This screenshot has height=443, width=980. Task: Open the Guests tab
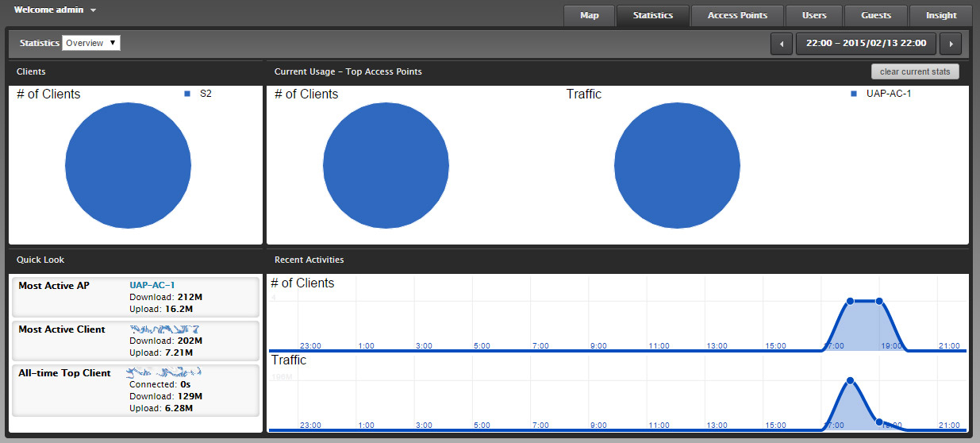876,15
